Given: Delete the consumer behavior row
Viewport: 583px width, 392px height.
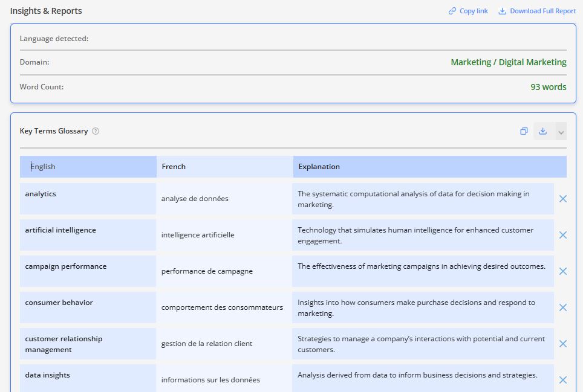Looking at the screenshot, I should click(x=562, y=307).
